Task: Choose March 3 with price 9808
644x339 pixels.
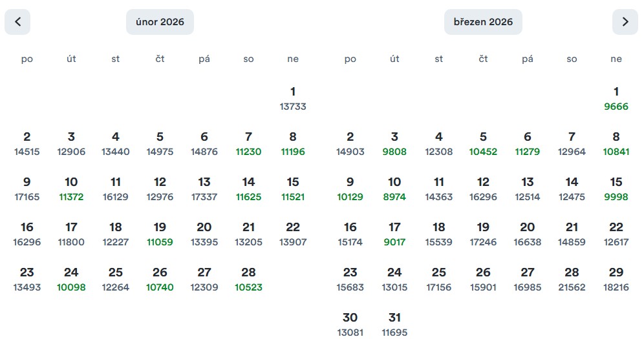Action: point(394,143)
